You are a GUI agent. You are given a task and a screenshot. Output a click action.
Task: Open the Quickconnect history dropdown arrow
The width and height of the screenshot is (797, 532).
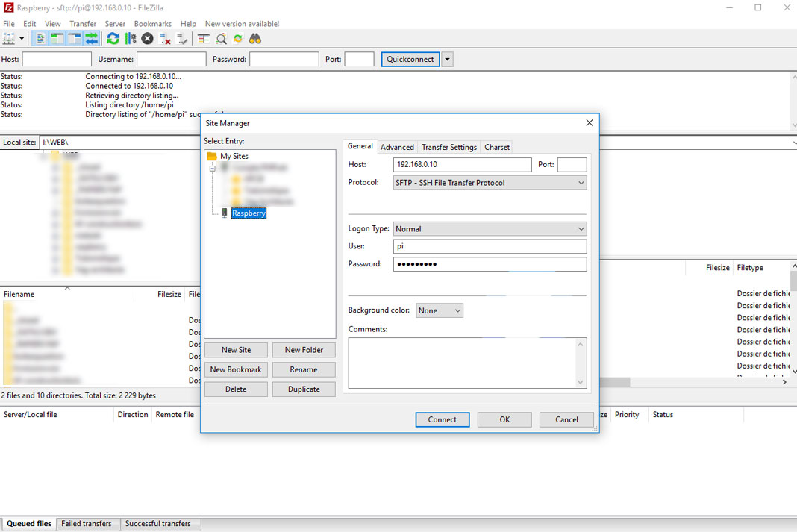pos(447,59)
